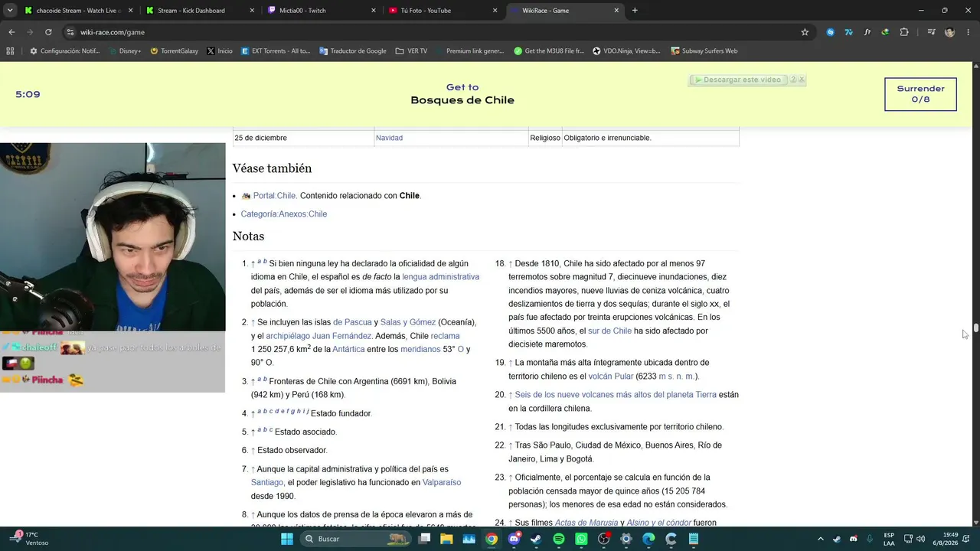Open File Explorer from the taskbar
Viewport: 980px width, 551px height.
click(446, 540)
